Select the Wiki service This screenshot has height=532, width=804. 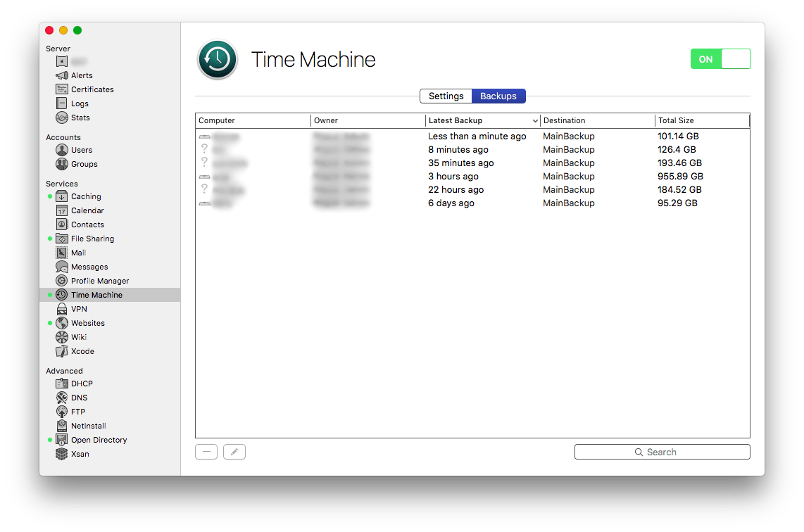point(71,337)
